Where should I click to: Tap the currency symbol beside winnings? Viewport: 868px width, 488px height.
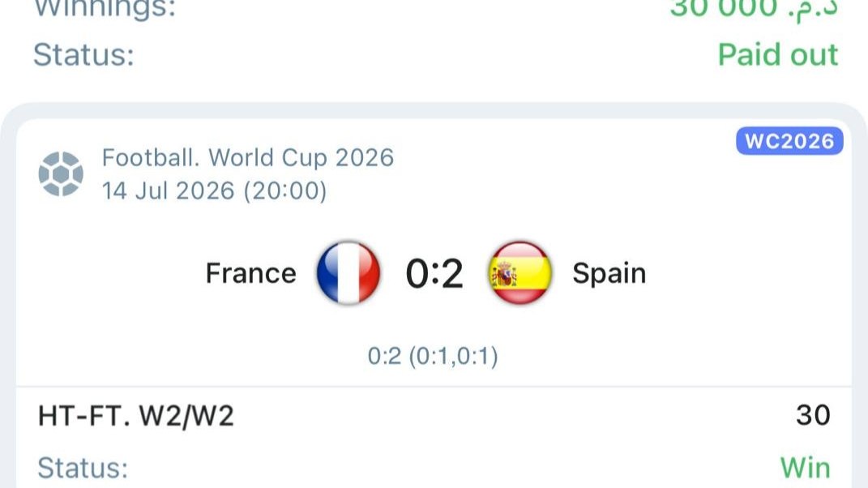click(x=812, y=10)
